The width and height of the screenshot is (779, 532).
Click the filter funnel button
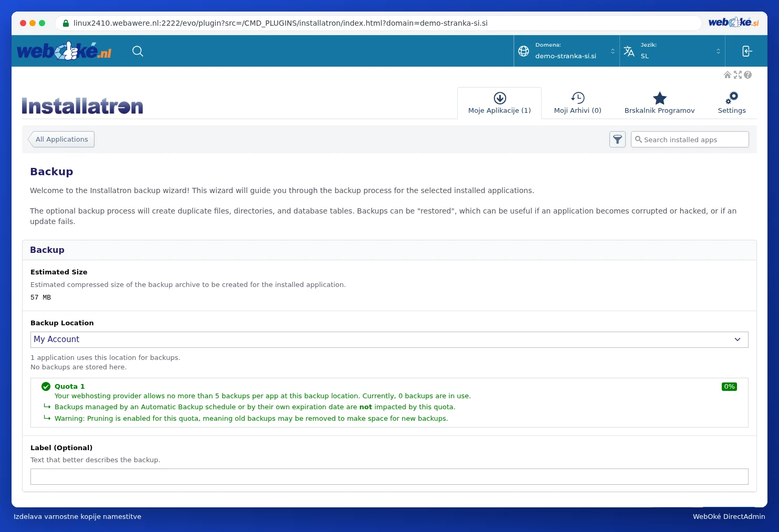(x=617, y=140)
